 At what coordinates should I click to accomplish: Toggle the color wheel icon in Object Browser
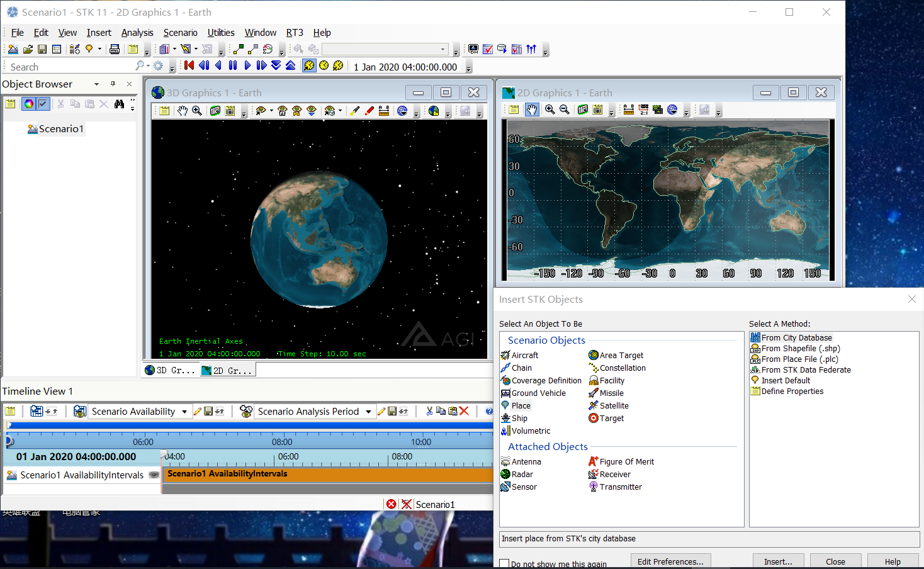pos(28,104)
